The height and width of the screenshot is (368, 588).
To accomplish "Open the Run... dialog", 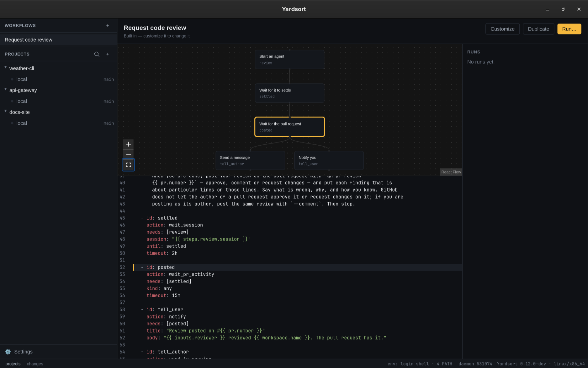I will tap(569, 29).
